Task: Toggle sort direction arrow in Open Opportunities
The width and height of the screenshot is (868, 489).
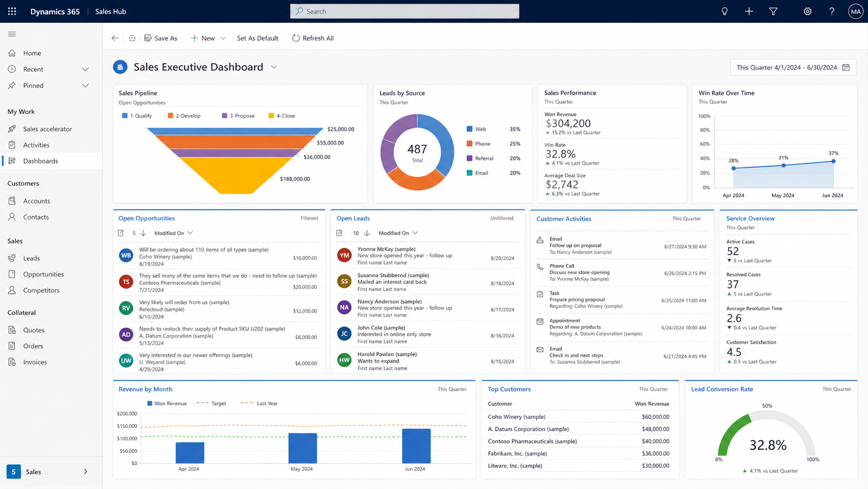Action: tap(143, 233)
